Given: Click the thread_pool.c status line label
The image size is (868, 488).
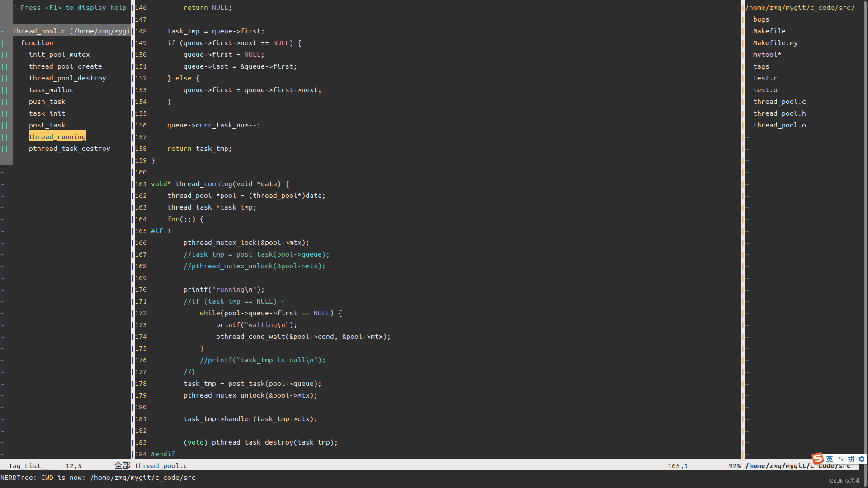Looking at the screenshot, I should tap(161, 465).
